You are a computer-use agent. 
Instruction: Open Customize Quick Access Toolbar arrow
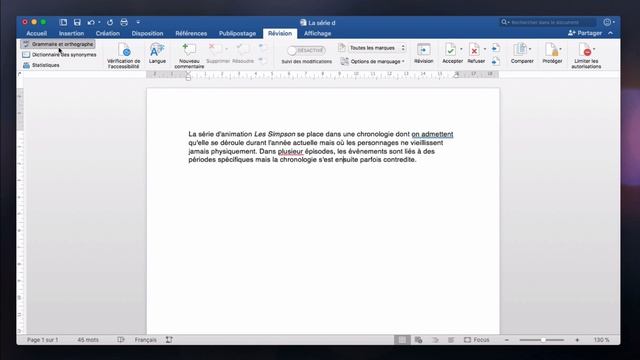(138, 22)
